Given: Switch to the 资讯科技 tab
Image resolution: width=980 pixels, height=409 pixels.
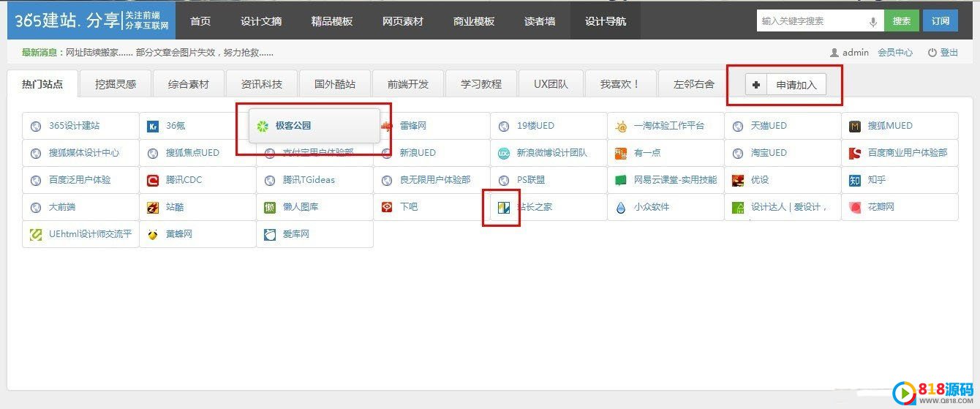Looking at the screenshot, I should [x=262, y=83].
